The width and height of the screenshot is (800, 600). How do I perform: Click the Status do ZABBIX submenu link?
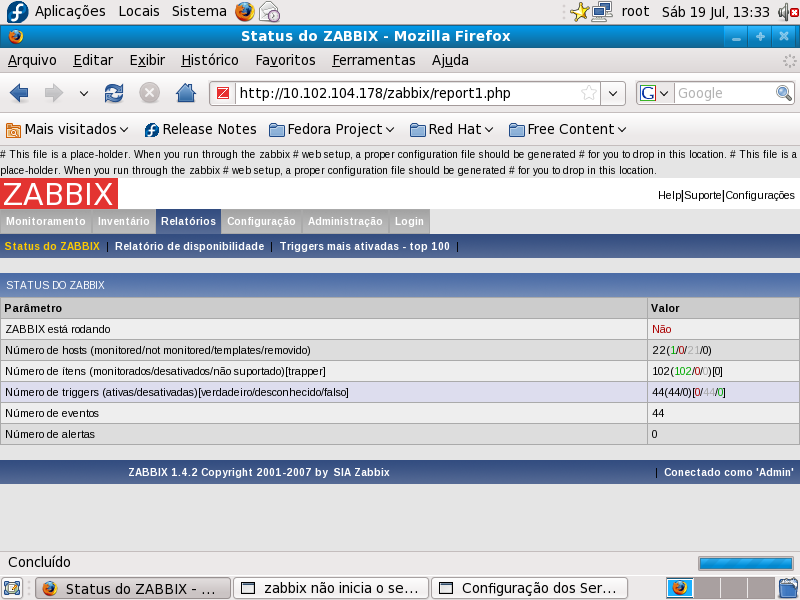[52, 246]
